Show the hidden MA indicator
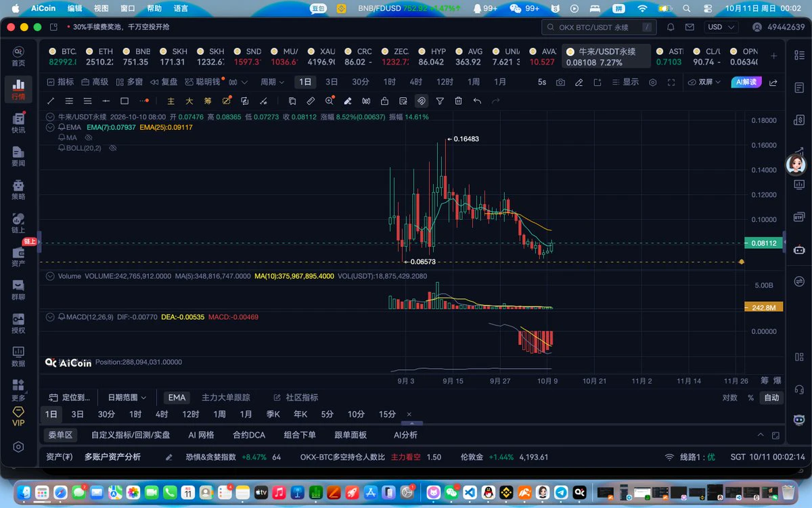 (89, 137)
